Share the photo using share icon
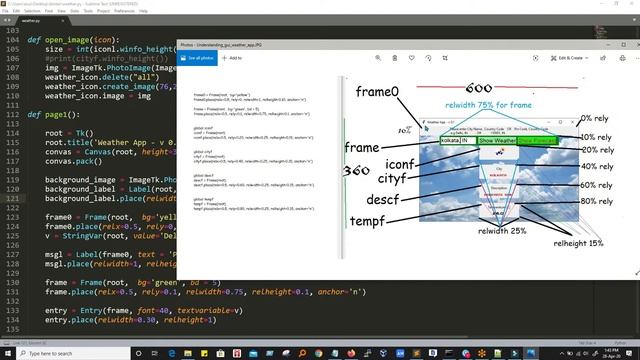The image size is (640, 360). point(603,58)
